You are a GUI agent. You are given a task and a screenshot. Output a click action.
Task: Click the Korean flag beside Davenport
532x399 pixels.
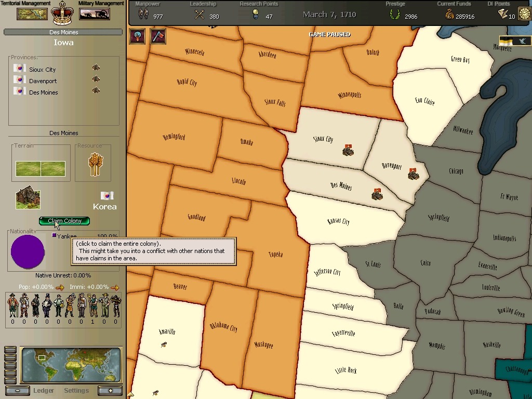click(x=20, y=79)
